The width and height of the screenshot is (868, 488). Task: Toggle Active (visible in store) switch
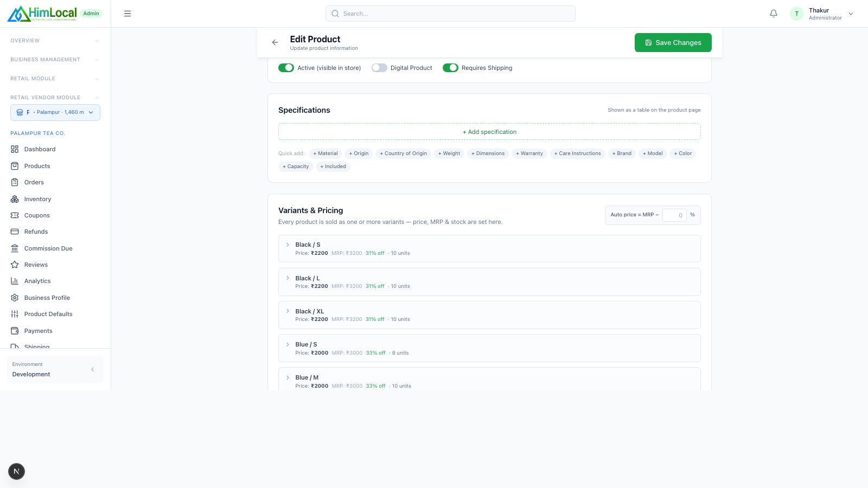286,68
